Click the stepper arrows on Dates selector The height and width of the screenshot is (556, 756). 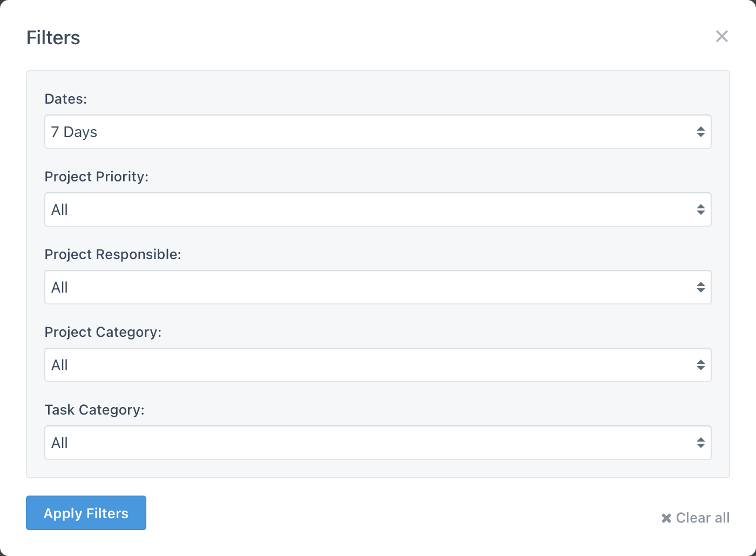(x=700, y=132)
